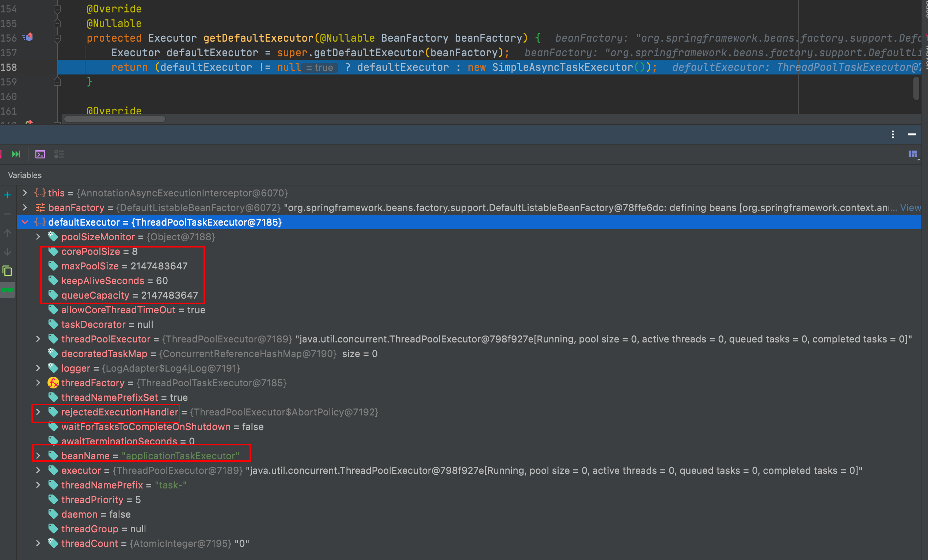The width and height of the screenshot is (928, 560).
Task: Click the Copy (duplicate watch) icon
Action: pyautogui.click(x=7, y=271)
